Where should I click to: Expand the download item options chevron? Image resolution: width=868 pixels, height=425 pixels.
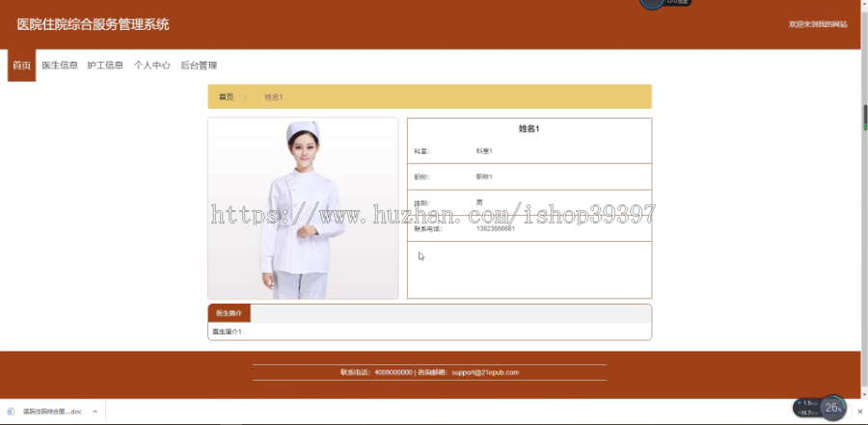95,412
